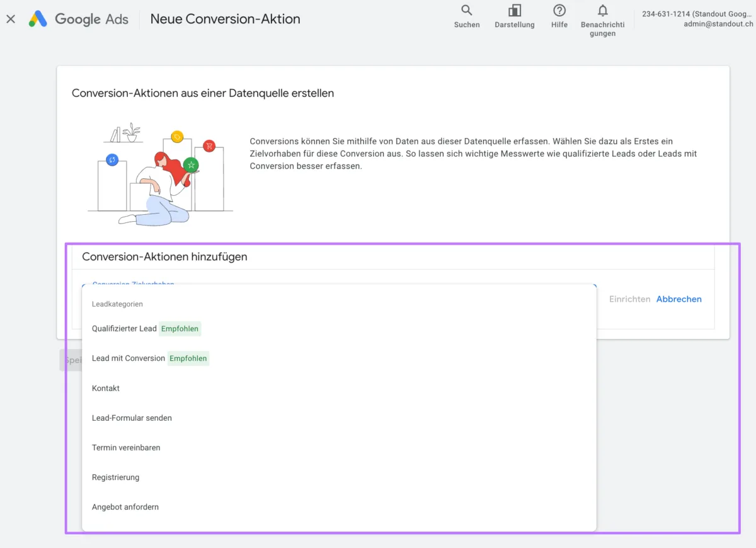Click the Google Ads logo
This screenshot has height=548, width=756.
click(x=78, y=19)
